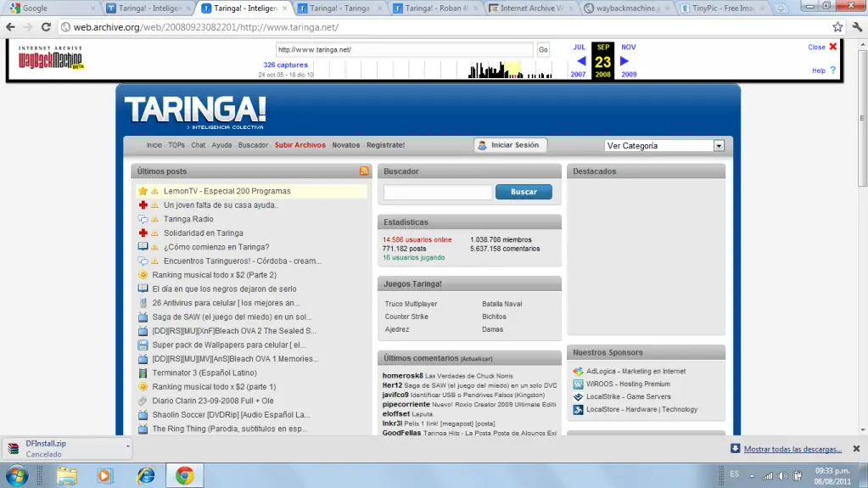Reload the page with the refresh icon
868x488 pixels.
tap(46, 26)
